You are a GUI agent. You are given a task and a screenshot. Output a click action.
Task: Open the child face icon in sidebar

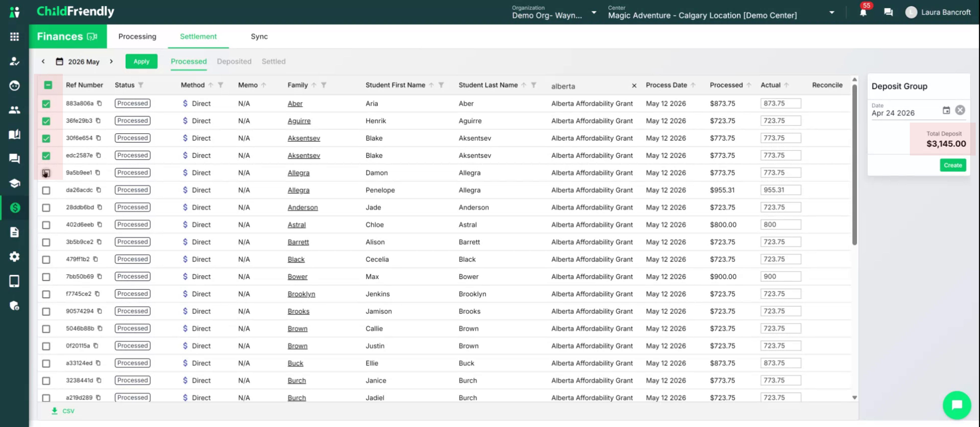14,86
